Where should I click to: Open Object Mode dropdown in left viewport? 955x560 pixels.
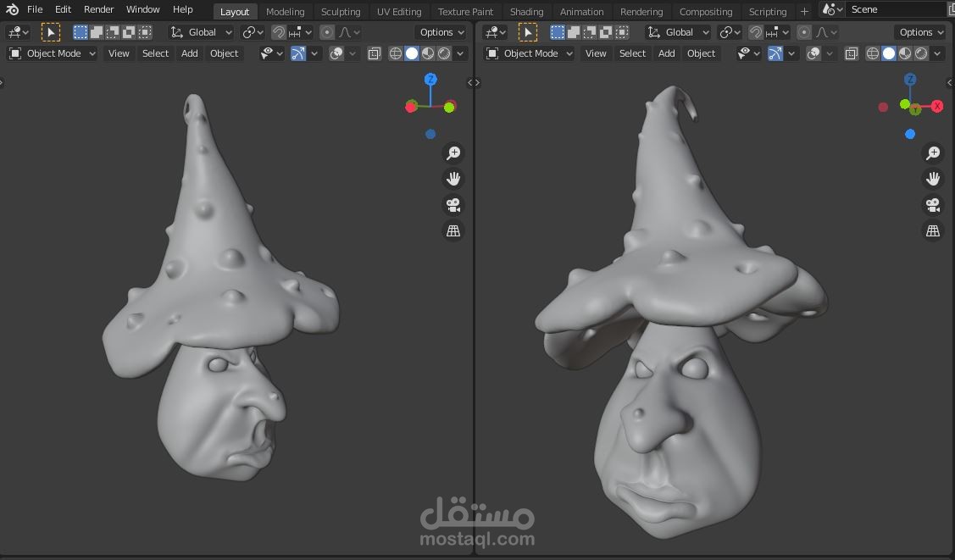52,53
